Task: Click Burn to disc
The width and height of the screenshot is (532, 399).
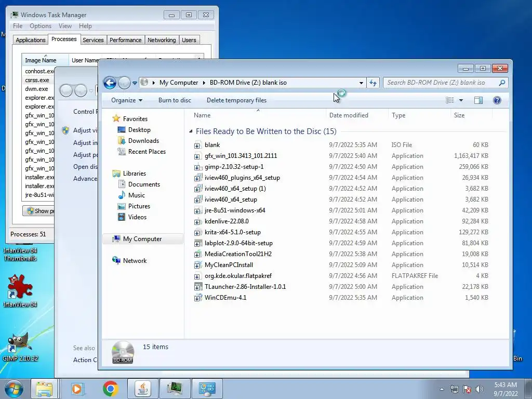Action: pyautogui.click(x=175, y=100)
